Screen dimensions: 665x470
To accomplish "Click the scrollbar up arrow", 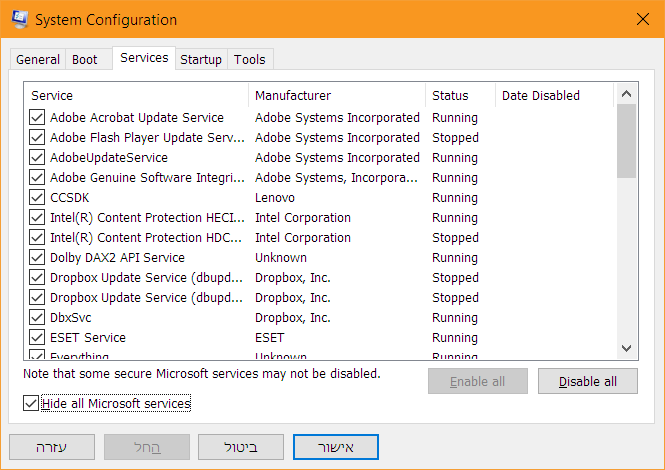I will click(626, 94).
